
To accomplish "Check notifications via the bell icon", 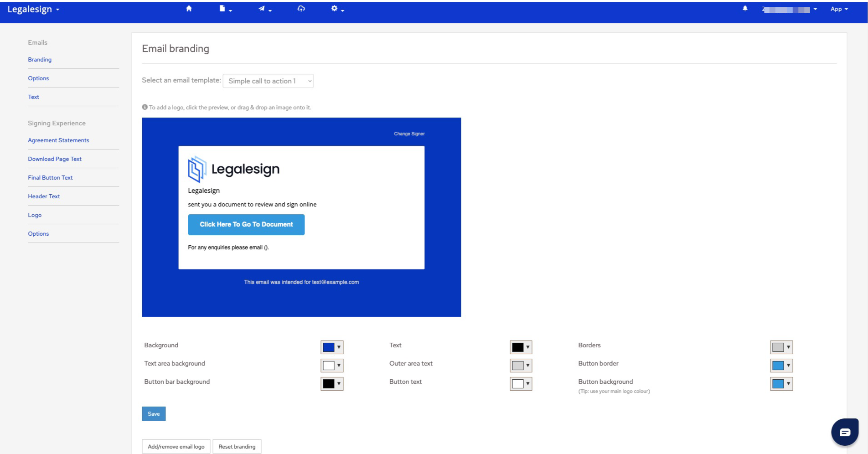I will coord(745,8).
